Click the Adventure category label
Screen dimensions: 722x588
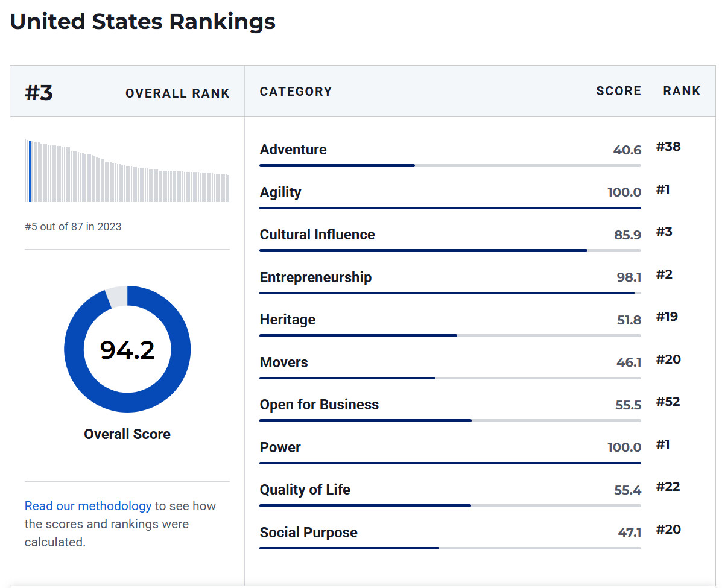click(293, 150)
